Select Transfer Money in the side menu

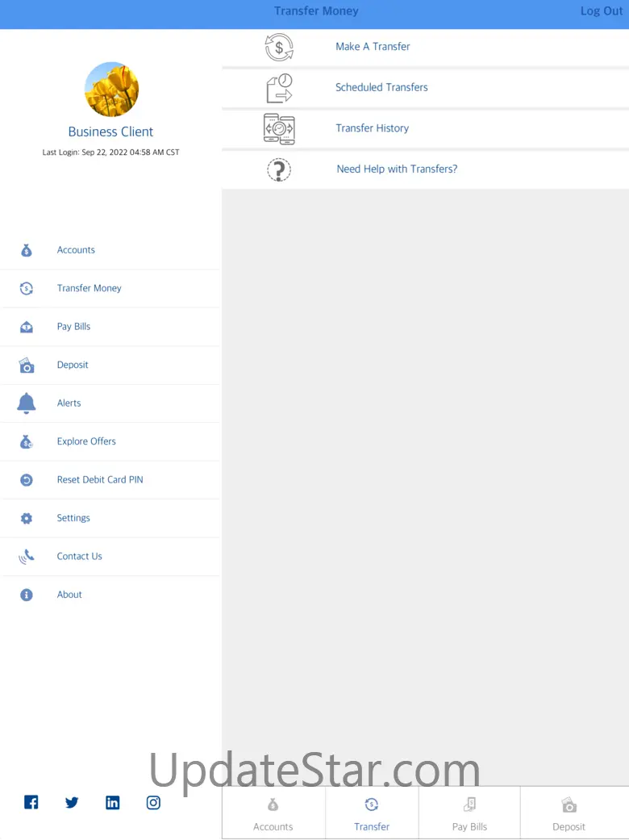click(110, 289)
